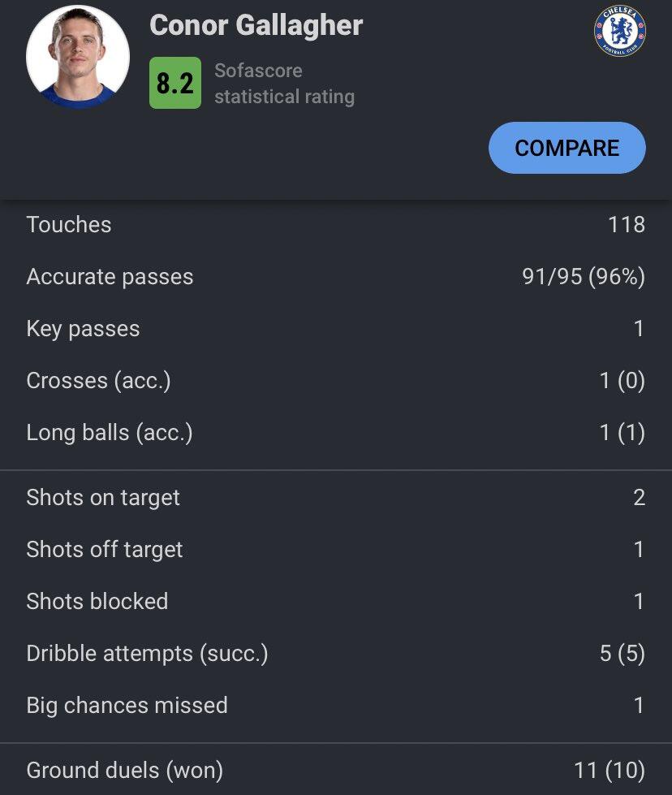Click the 5 (5) dribbles value
Screen dimensions: 672x795
[622, 654]
